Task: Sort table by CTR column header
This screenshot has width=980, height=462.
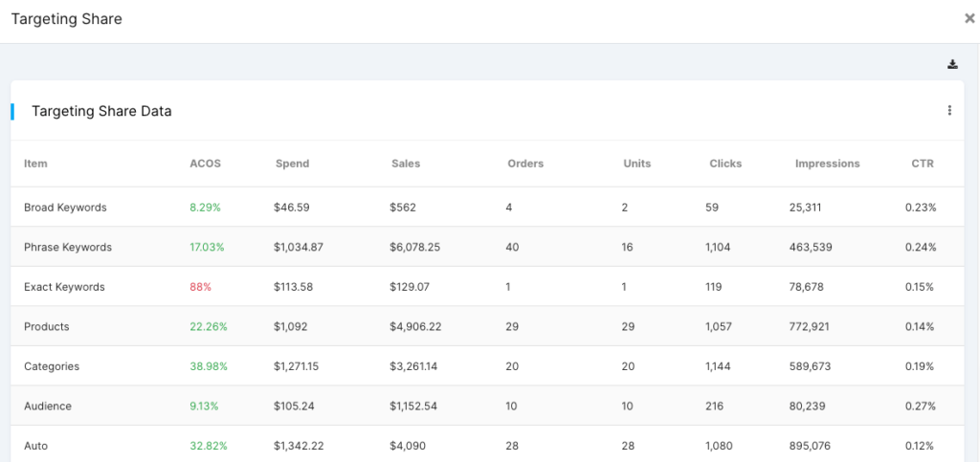Action: click(922, 164)
